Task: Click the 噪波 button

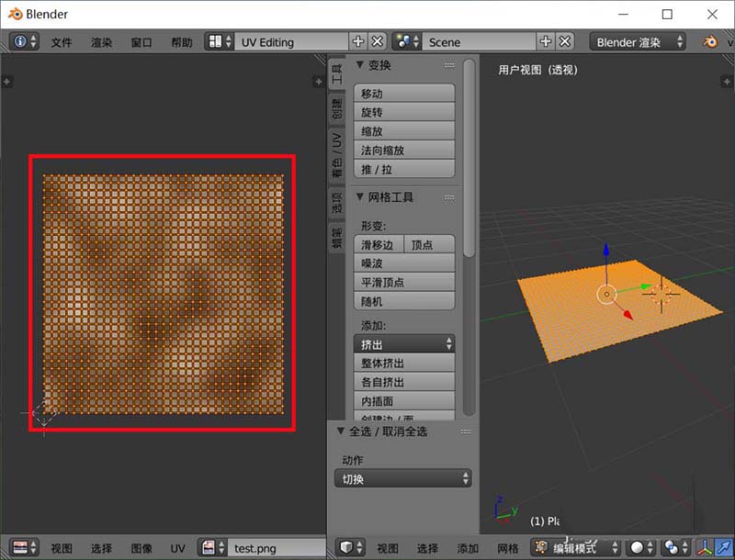Action: 404,263
